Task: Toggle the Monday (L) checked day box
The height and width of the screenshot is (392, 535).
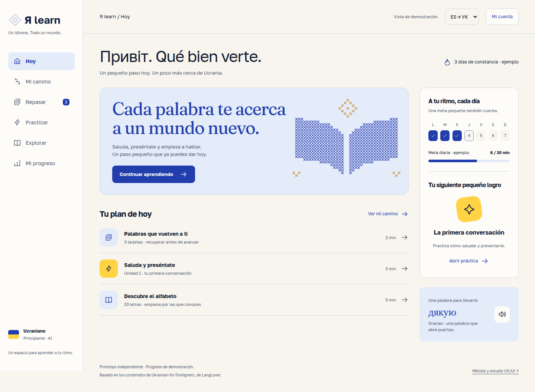Action: pos(433,136)
